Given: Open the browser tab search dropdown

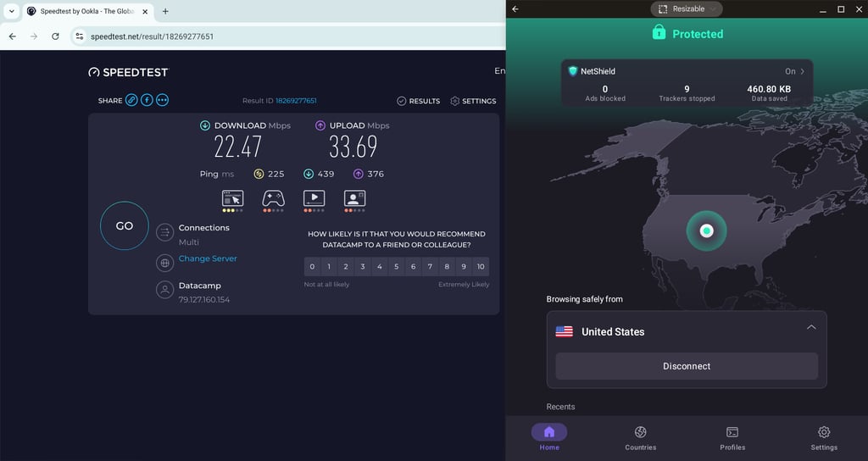Looking at the screenshot, I should (x=11, y=11).
